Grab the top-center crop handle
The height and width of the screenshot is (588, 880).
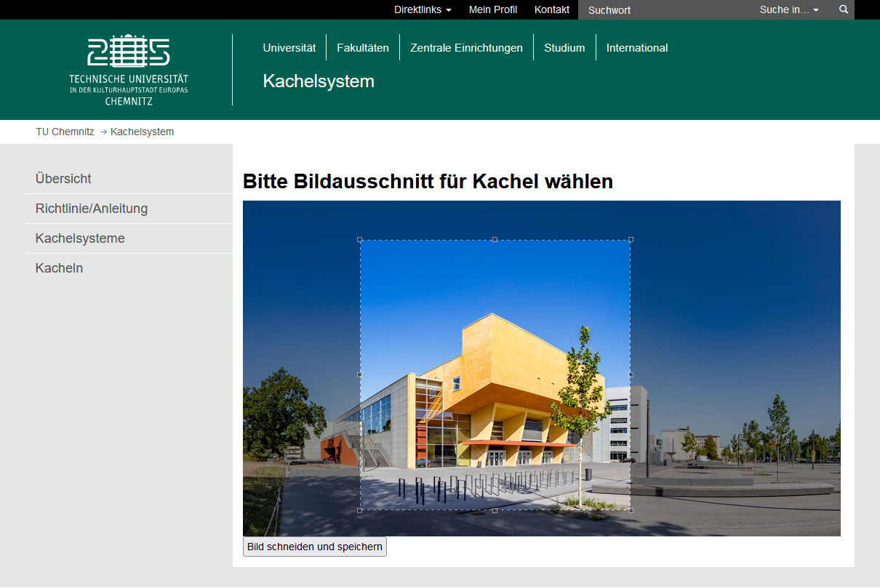(x=495, y=239)
